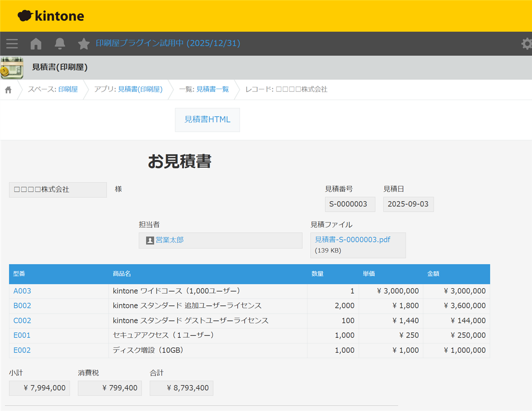Open the favorites star icon
This screenshot has height=411, width=532.
84,43
